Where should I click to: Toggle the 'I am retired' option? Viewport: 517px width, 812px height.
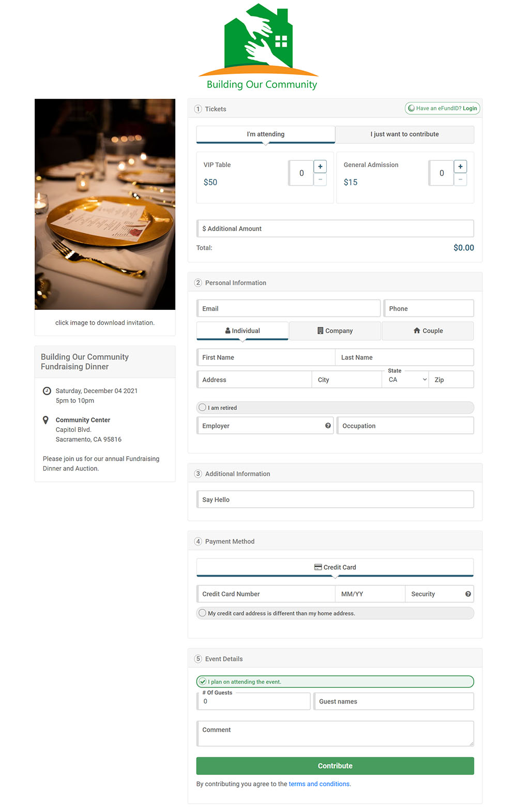click(203, 408)
